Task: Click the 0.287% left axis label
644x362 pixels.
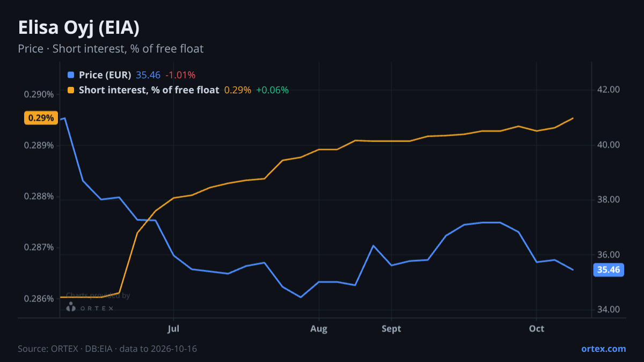Action: tap(39, 247)
